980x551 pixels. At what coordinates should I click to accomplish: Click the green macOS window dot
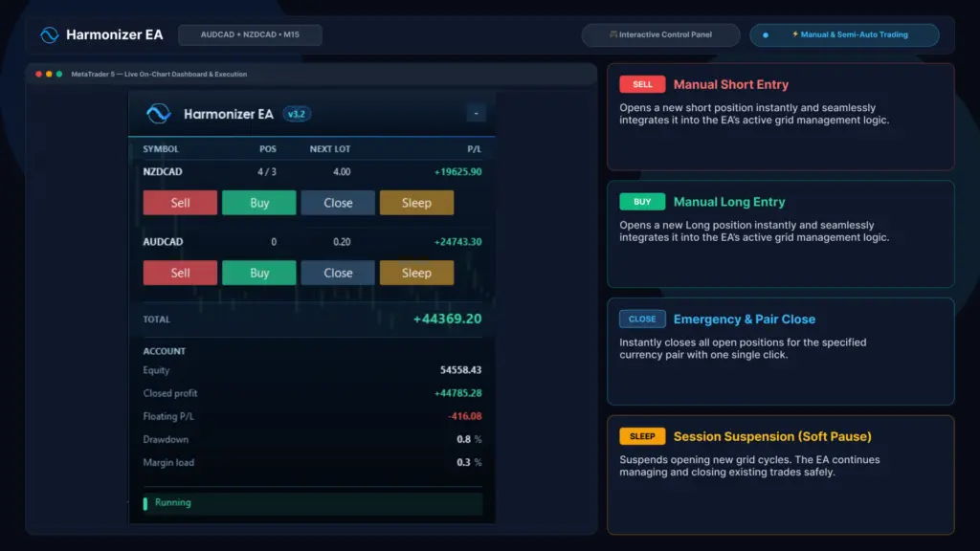[x=59, y=74]
